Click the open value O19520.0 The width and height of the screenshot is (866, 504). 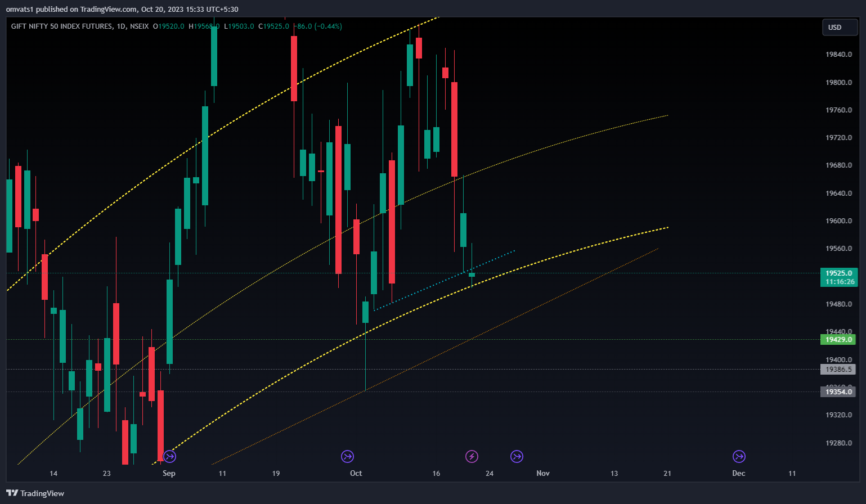pyautogui.click(x=168, y=26)
